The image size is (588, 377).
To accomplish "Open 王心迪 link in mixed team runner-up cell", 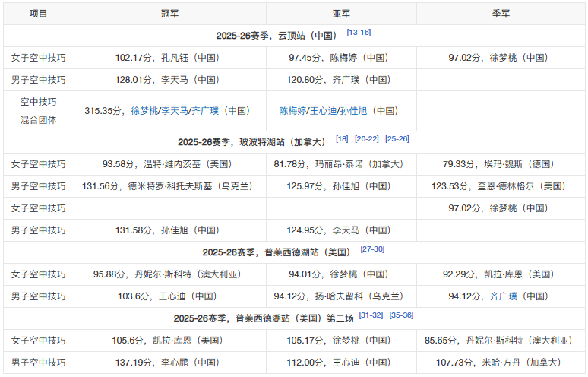I will pos(323,111).
